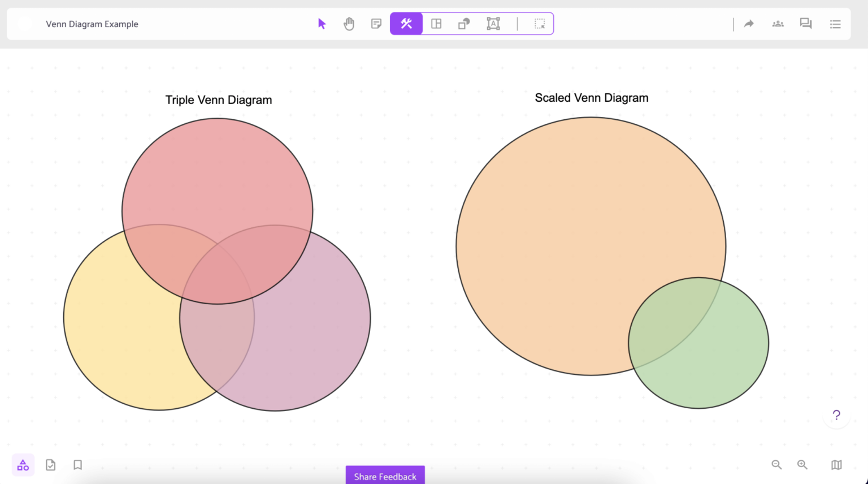Viewport: 868px width, 484px height.
Task: Open the shapes library panel
Action: (x=23, y=464)
